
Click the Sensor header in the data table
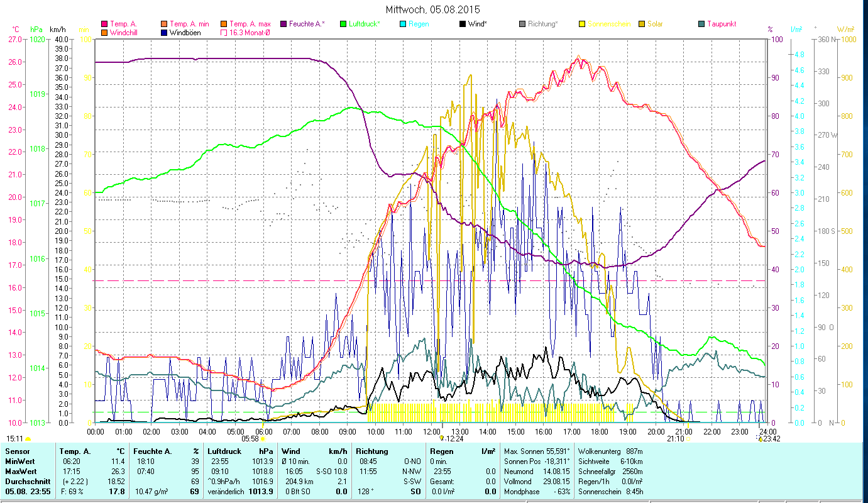click(17, 451)
